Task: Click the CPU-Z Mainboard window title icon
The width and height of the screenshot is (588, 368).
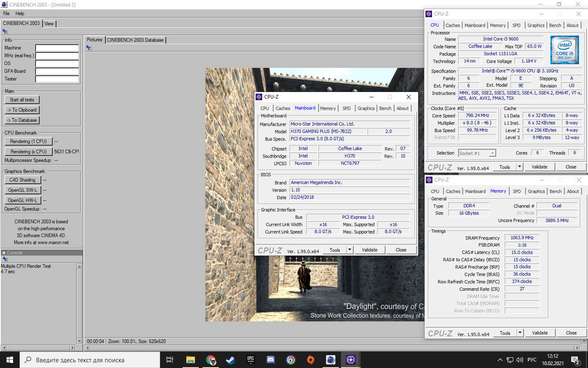Action: [x=259, y=97]
